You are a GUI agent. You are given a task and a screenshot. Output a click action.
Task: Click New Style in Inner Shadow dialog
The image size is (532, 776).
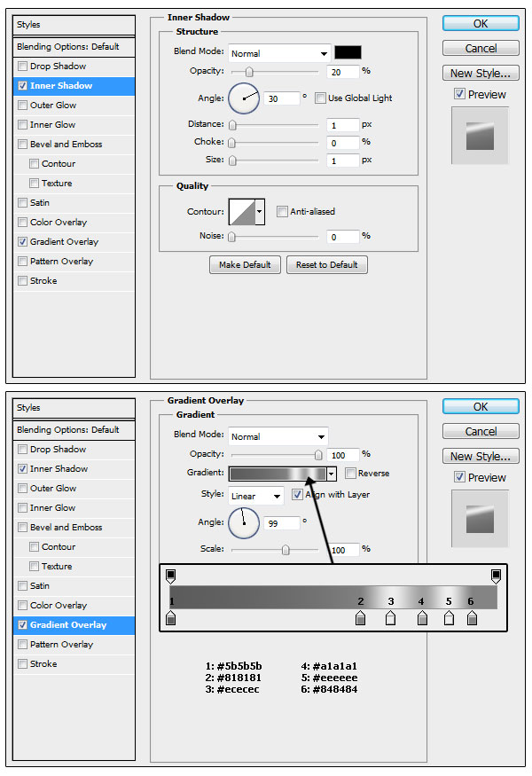(481, 73)
